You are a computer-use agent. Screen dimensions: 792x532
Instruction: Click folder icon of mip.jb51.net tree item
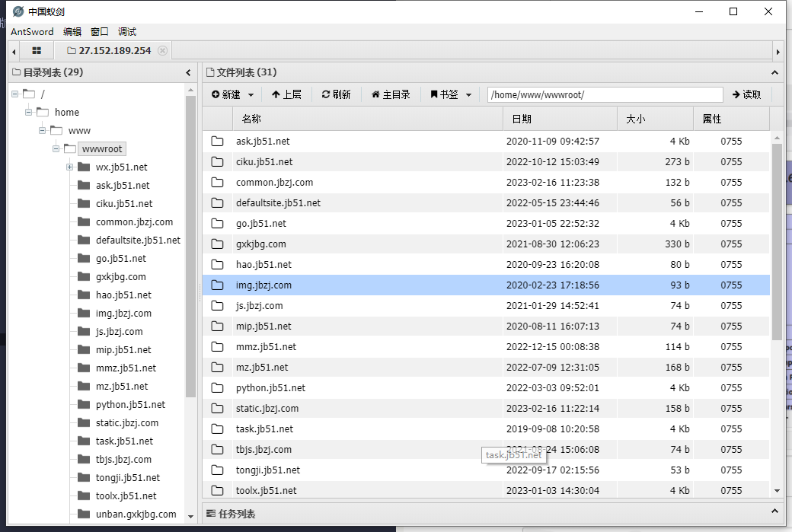click(x=84, y=350)
